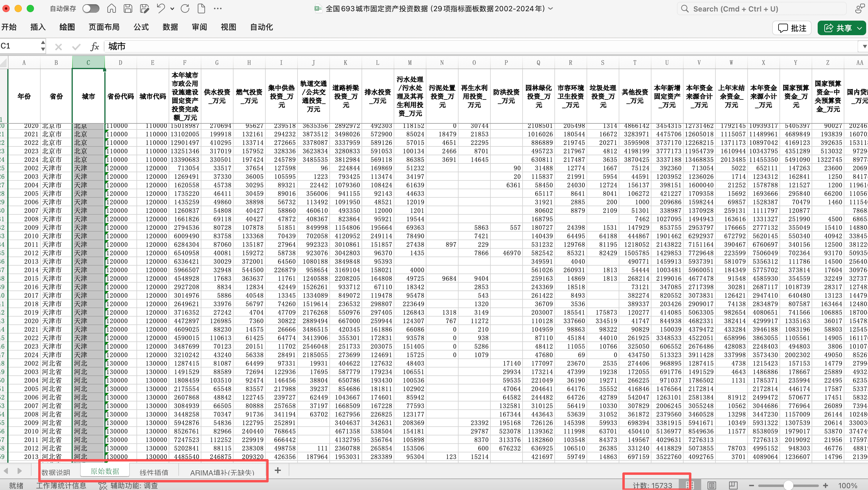Switch to Page Break Preview icon
The height and width of the screenshot is (490, 868).
tap(733, 485)
